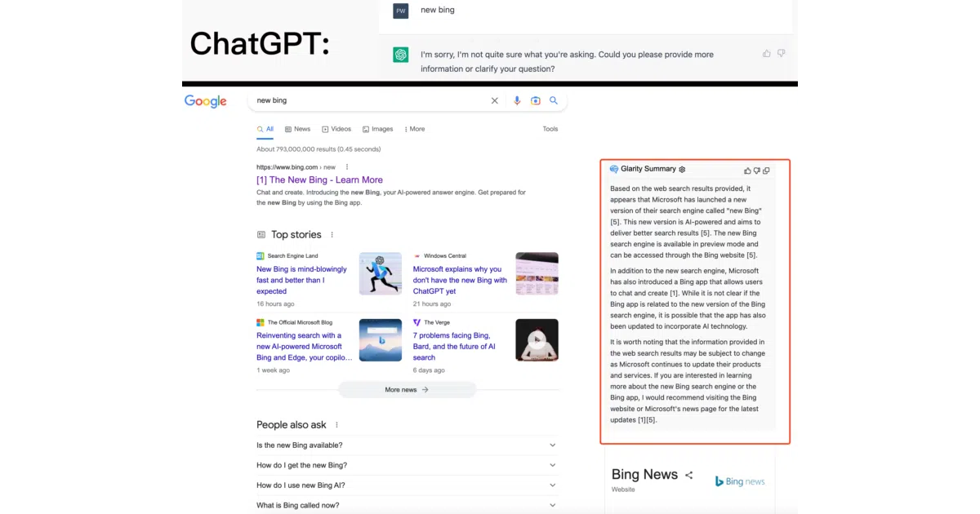Open options menu beside bing.com result URL

(347, 166)
